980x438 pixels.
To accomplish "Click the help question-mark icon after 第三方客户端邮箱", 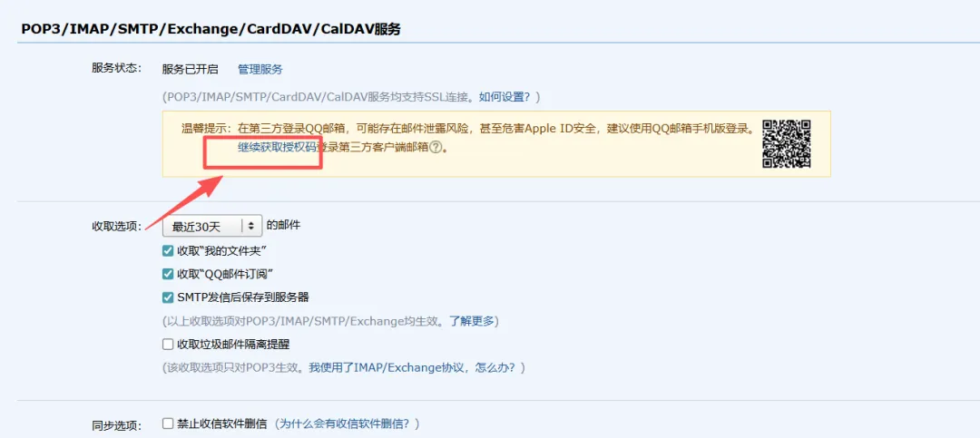I will (x=436, y=148).
